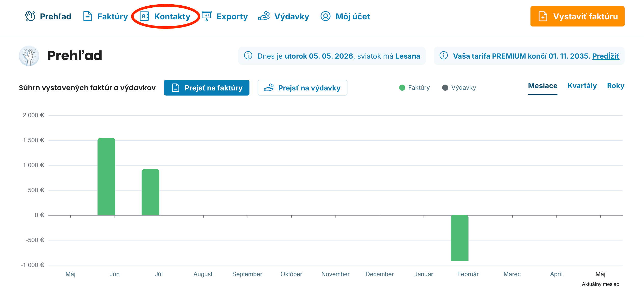Click the Aktuálny mesiac label

tap(600, 284)
